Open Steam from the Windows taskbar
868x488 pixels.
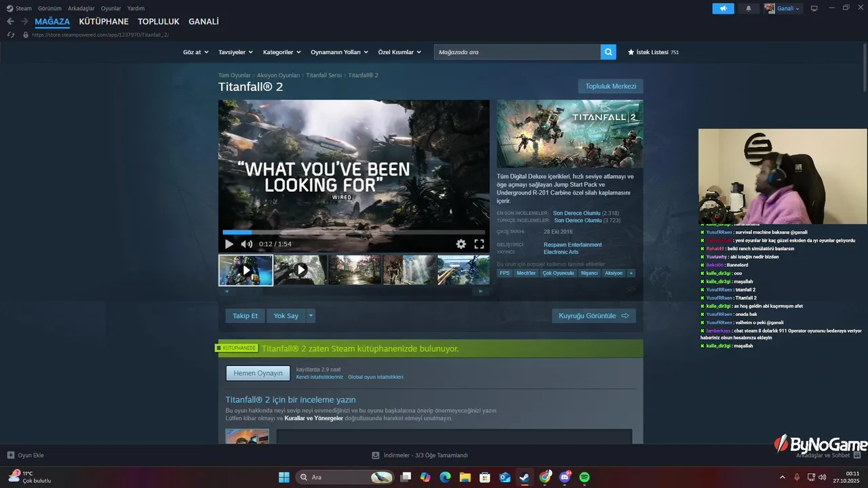click(x=525, y=477)
